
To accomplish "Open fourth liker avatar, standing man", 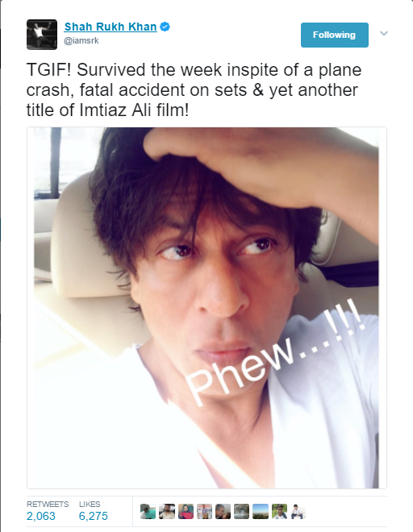I will pos(204,511).
